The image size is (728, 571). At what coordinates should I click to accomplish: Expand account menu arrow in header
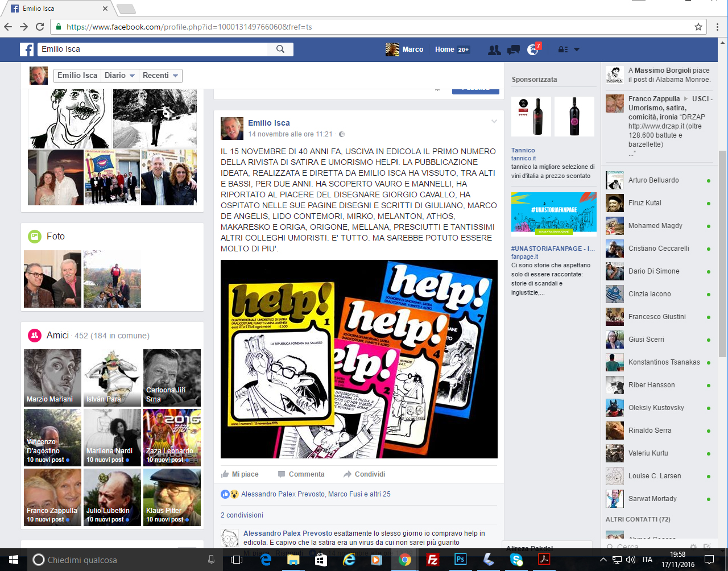576,49
